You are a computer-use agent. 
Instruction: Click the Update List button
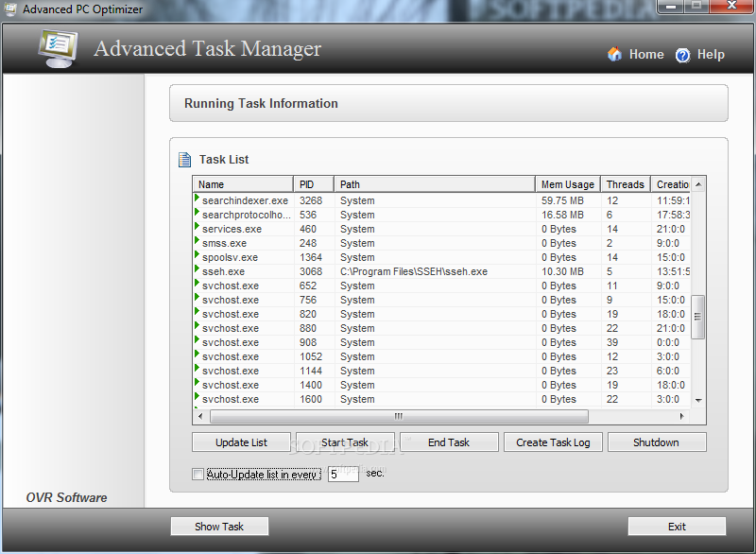pos(241,442)
